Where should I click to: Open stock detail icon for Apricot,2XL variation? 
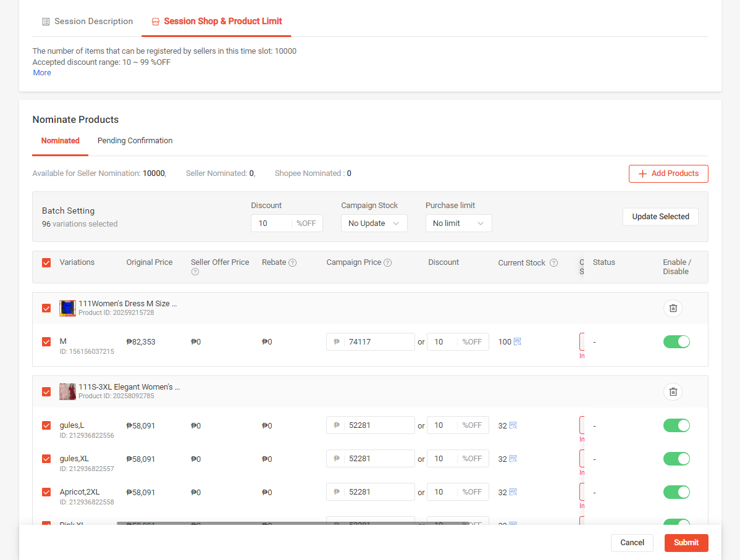[x=513, y=492]
